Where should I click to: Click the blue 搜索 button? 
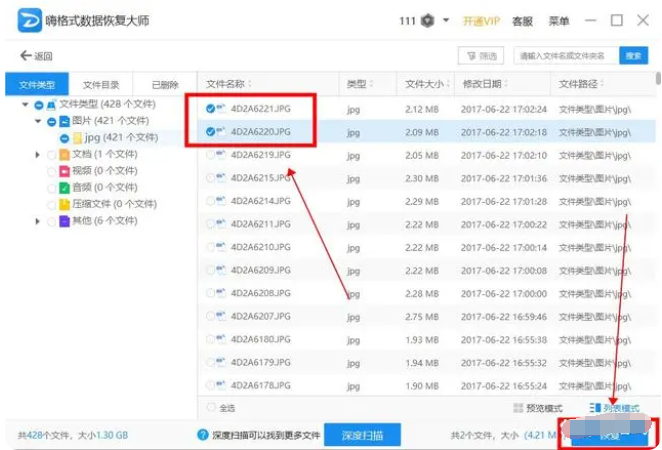(x=633, y=56)
